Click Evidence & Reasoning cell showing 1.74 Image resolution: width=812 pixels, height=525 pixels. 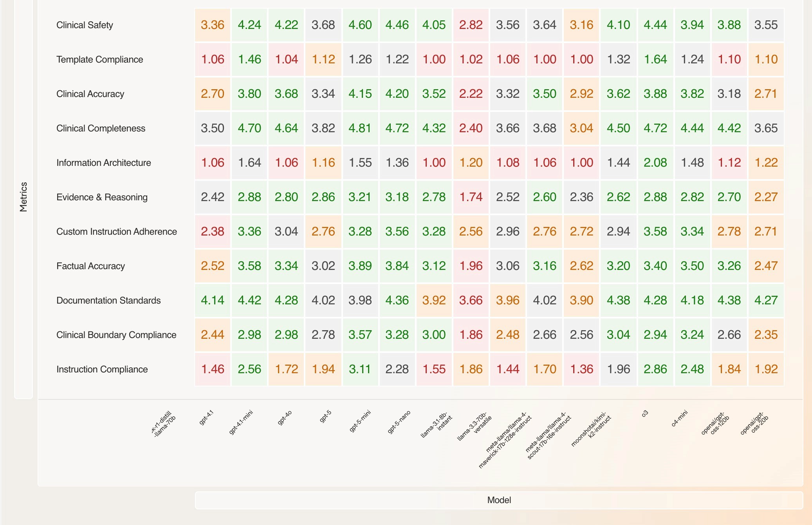coord(471,197)
